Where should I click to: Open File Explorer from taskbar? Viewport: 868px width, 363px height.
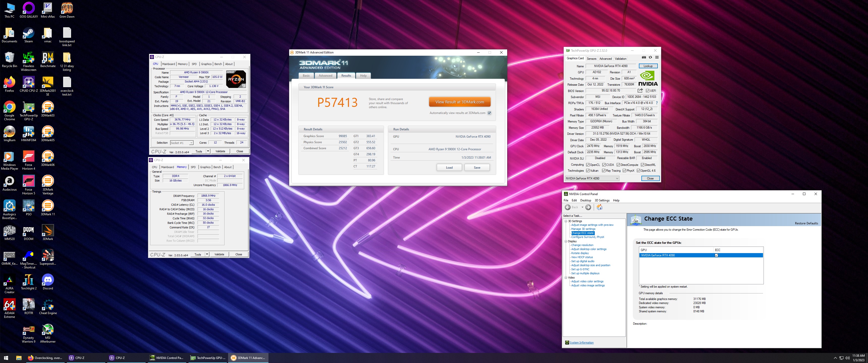[x=19, y=358]
